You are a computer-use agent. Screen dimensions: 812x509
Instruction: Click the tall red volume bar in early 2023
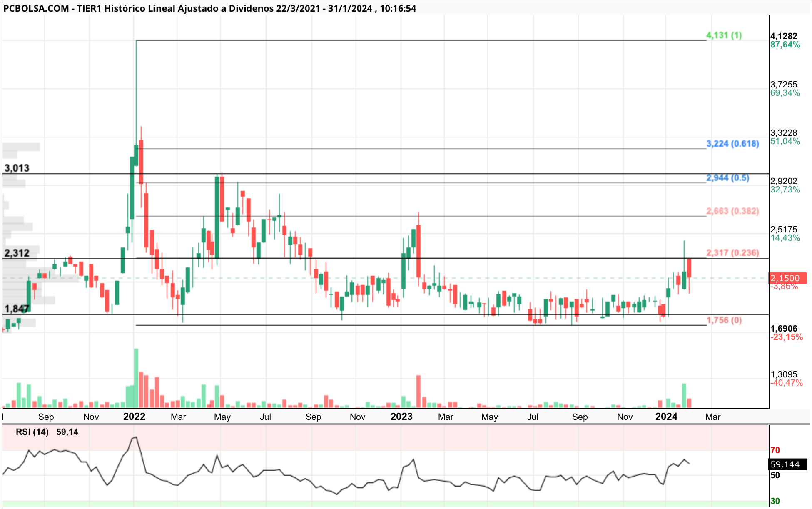418,392
